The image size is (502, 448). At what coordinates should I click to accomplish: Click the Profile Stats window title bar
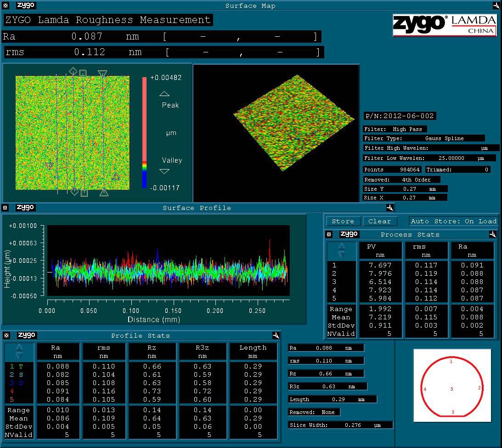[x=141, y=335]
